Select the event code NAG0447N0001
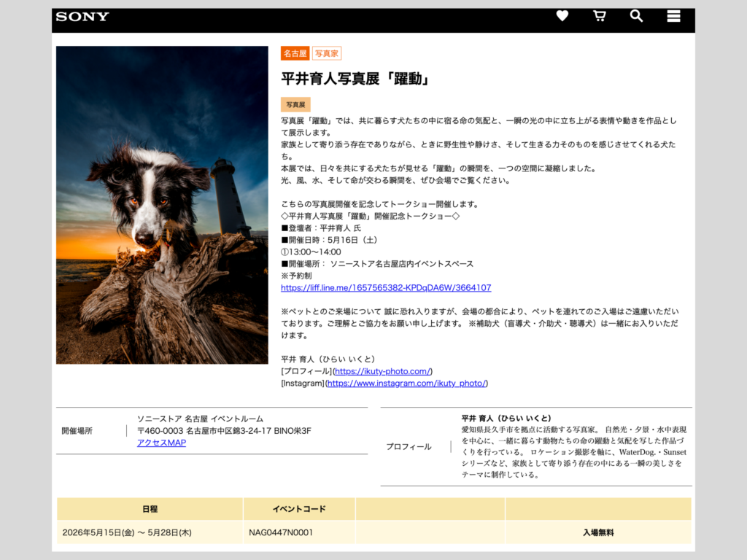Viewport: 747px width, 560px height. pyautogui.click(x=281, y=532)
